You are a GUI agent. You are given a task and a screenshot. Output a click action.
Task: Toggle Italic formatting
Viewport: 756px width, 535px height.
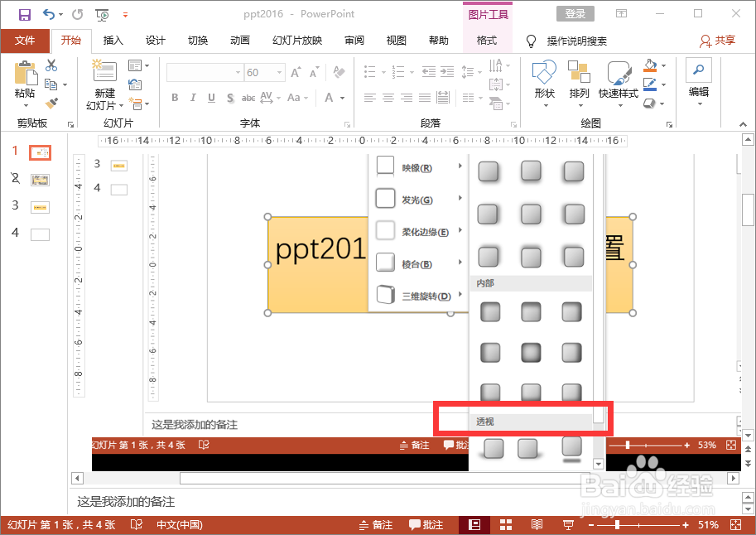tap(193, 98)
